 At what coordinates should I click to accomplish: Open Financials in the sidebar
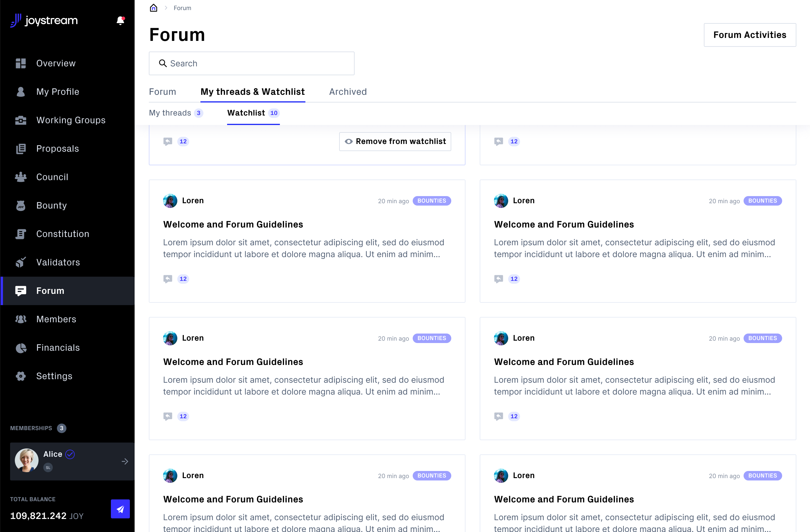point(68,348)
